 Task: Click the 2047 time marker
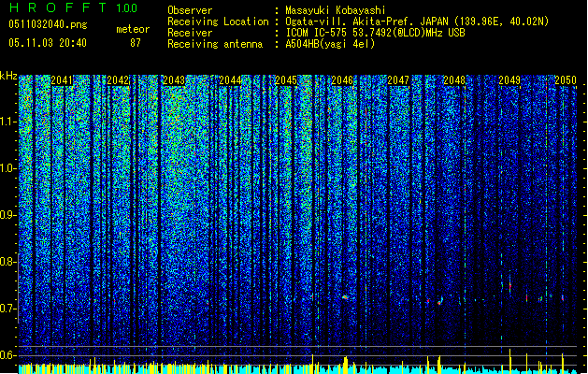click(398, 80)
